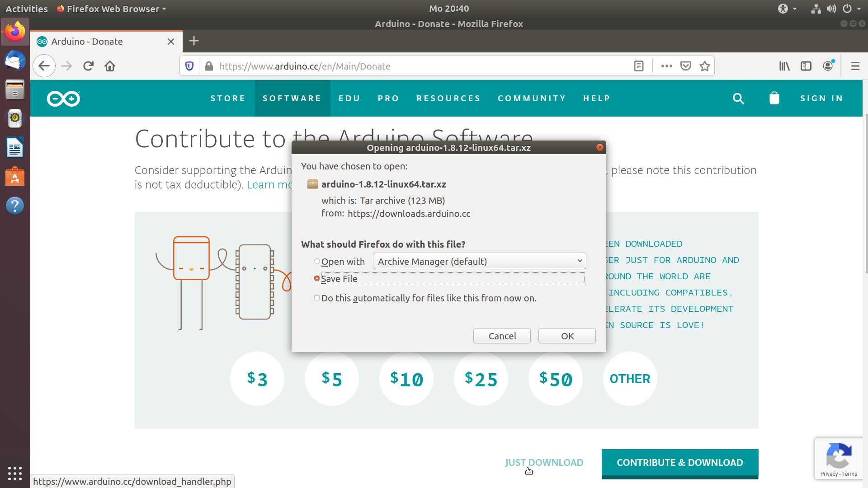The image size is (868, 488).
Task: Choose the $3 contribution amount
Action: click(x=257, y=379)
